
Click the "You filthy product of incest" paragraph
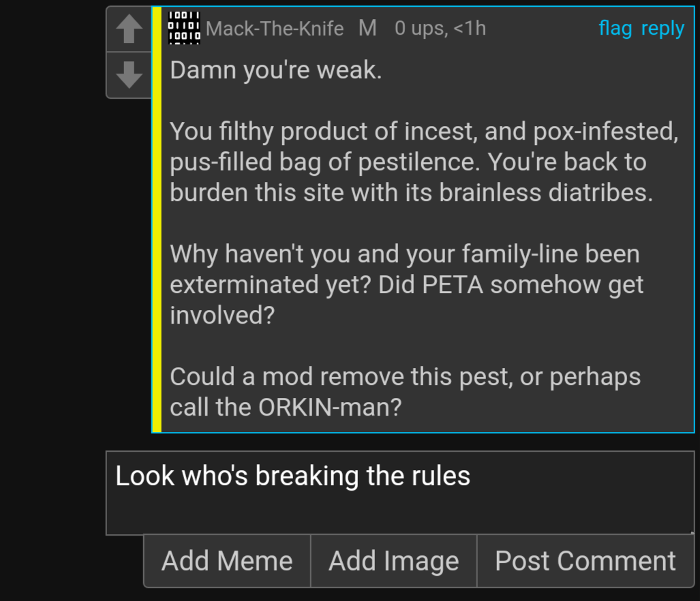point(424,162)
